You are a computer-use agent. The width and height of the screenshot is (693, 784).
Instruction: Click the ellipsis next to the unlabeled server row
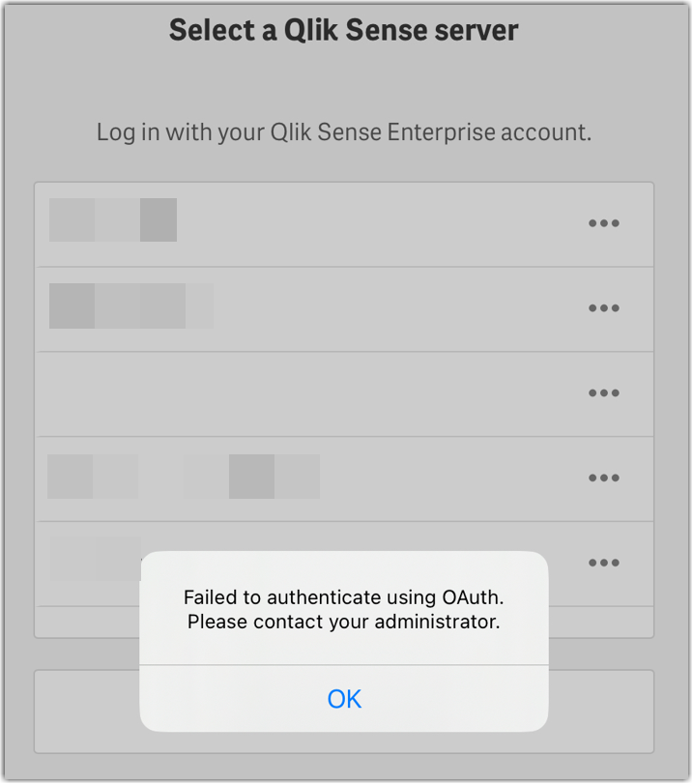(603, 392)
